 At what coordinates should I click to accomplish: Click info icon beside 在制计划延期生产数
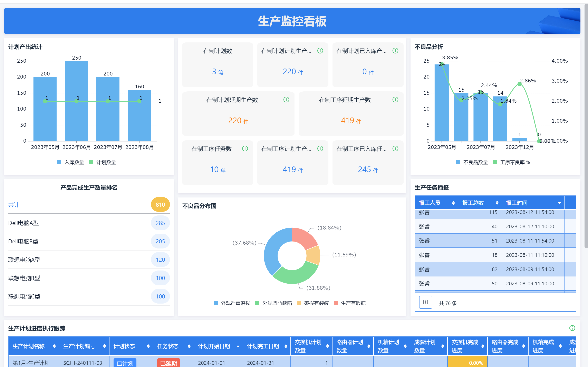pos(286,100)
